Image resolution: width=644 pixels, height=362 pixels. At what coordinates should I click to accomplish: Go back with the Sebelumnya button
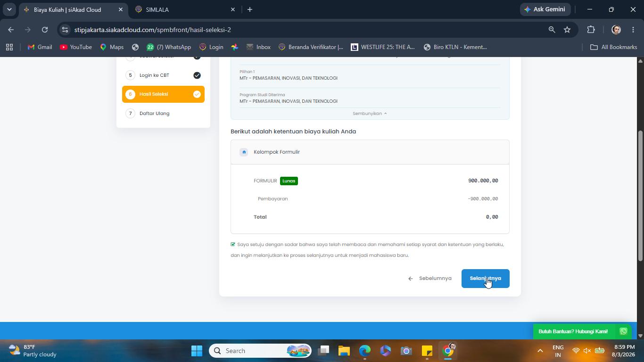tap(430, 279)
